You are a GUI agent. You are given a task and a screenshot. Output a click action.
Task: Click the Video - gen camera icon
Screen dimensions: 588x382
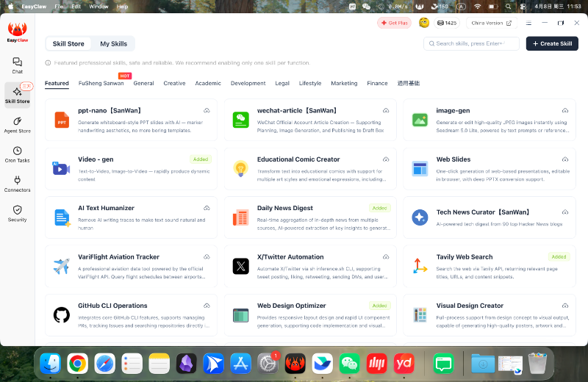coord(61,169)
